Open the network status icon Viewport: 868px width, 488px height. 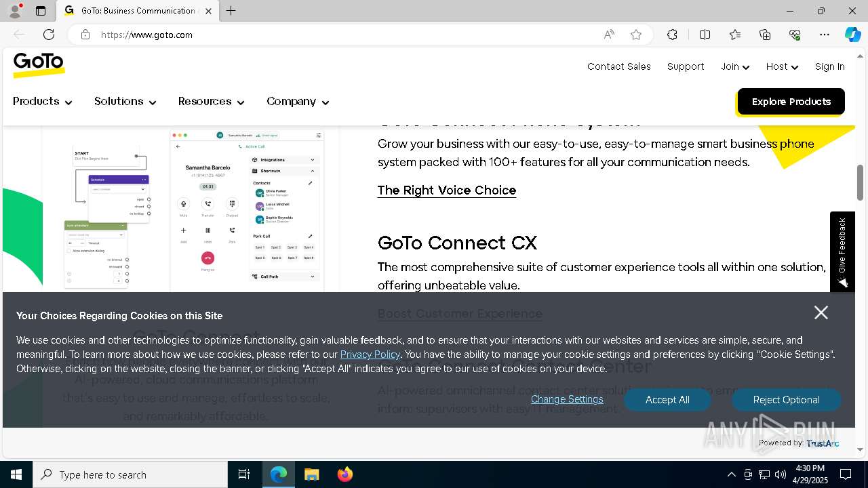[x=764, y=474]
